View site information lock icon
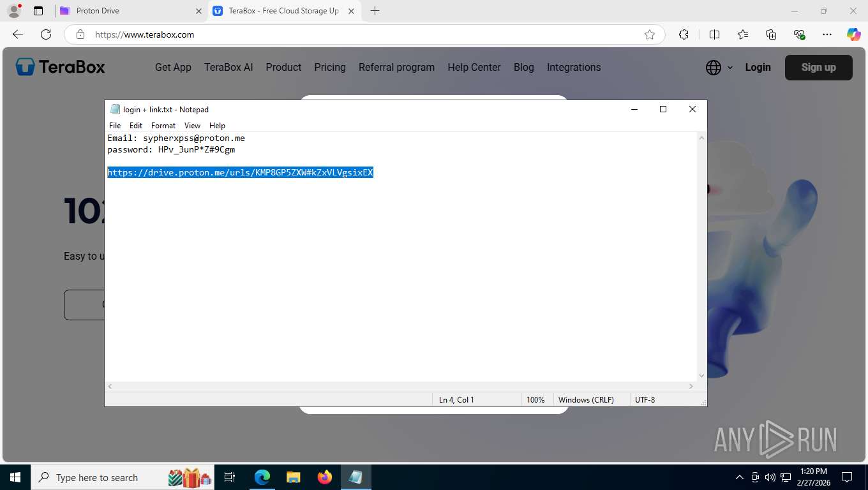The image size is (868, 490). [80, 34]
